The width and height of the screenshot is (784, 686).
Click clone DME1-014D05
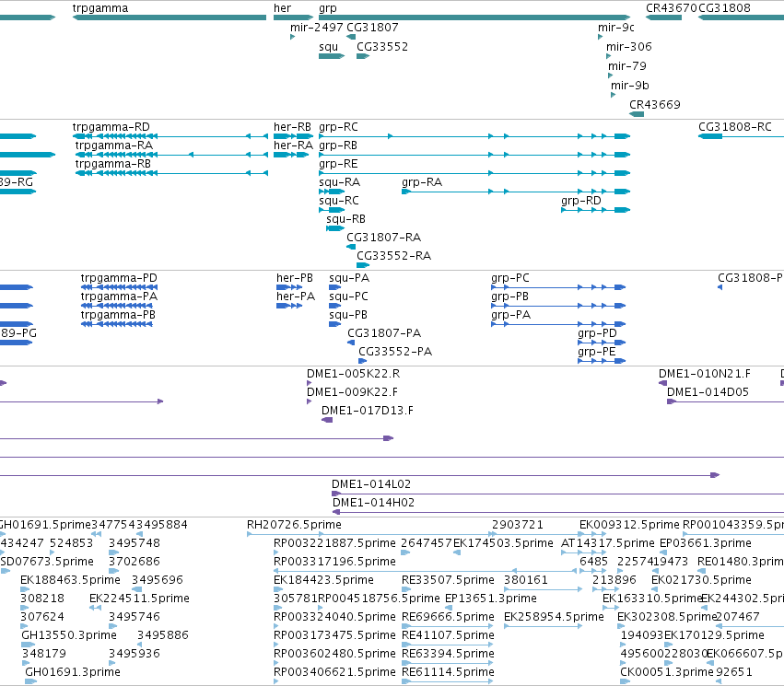(x=726, y=401)
